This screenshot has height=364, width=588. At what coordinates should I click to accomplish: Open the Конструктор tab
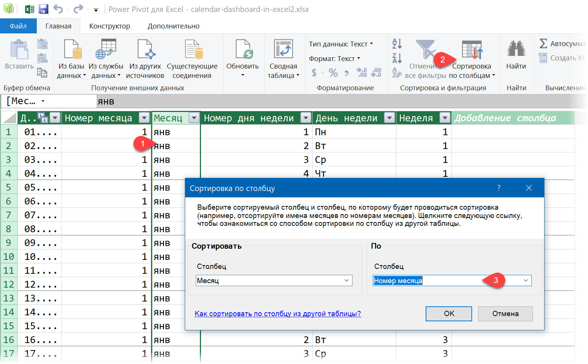(x=109, y=26)
